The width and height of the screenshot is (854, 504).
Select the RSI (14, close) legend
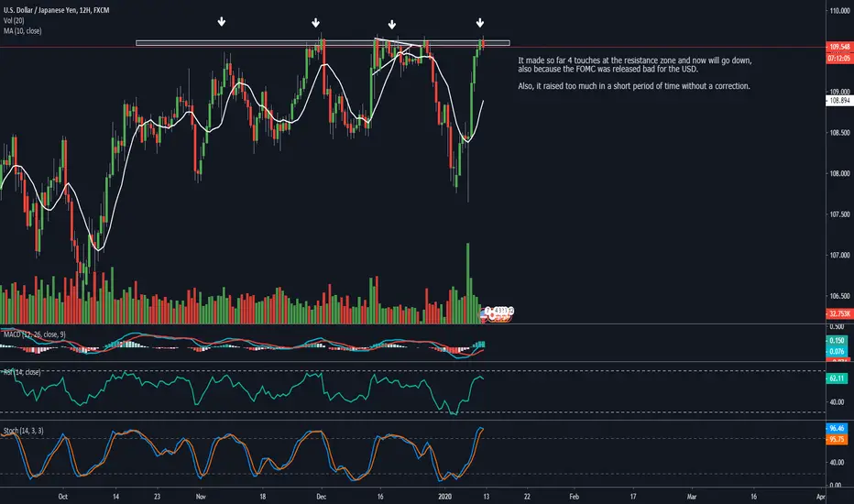pyautogui.click(x=22, y=372)
